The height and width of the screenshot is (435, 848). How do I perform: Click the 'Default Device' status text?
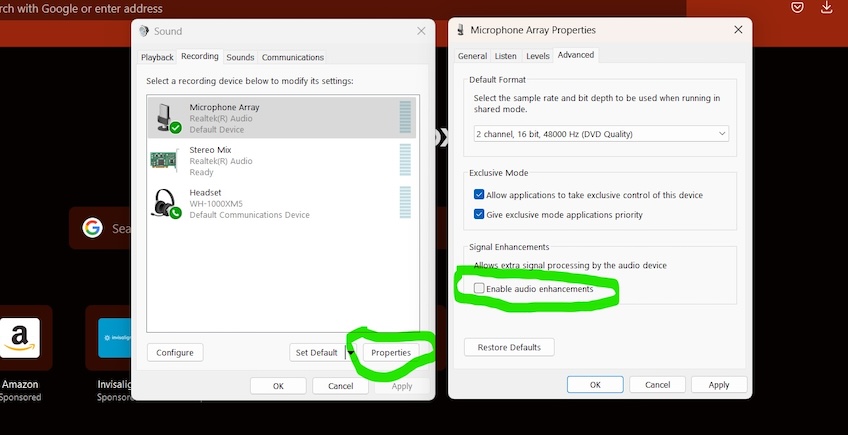(216, 130)
